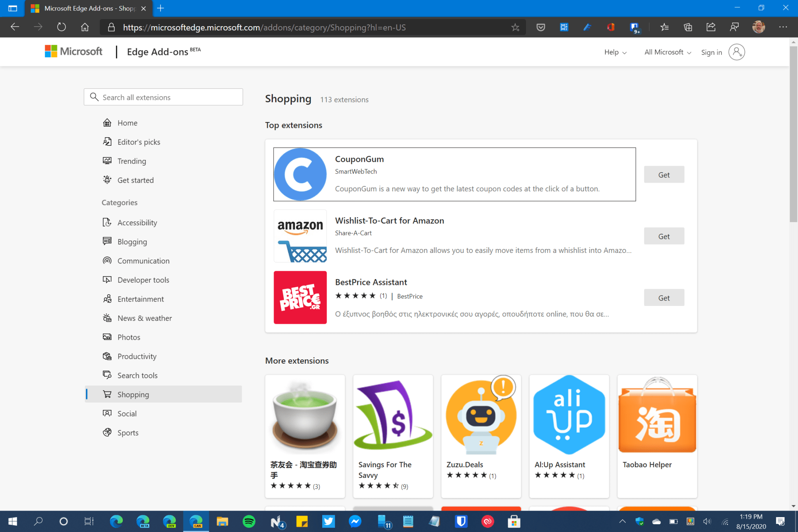The image size is (798, 532).
Task: Select the Editor's picks category
Action: 139,141
